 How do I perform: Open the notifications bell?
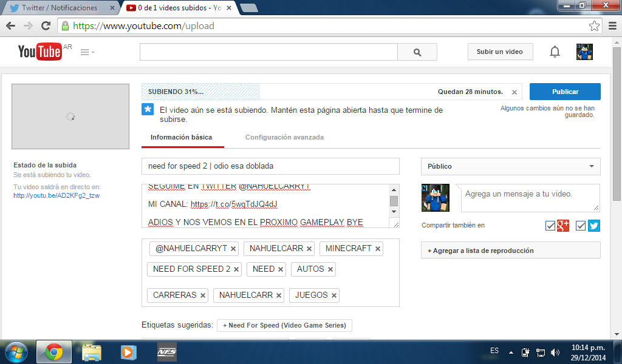point(555,52)
